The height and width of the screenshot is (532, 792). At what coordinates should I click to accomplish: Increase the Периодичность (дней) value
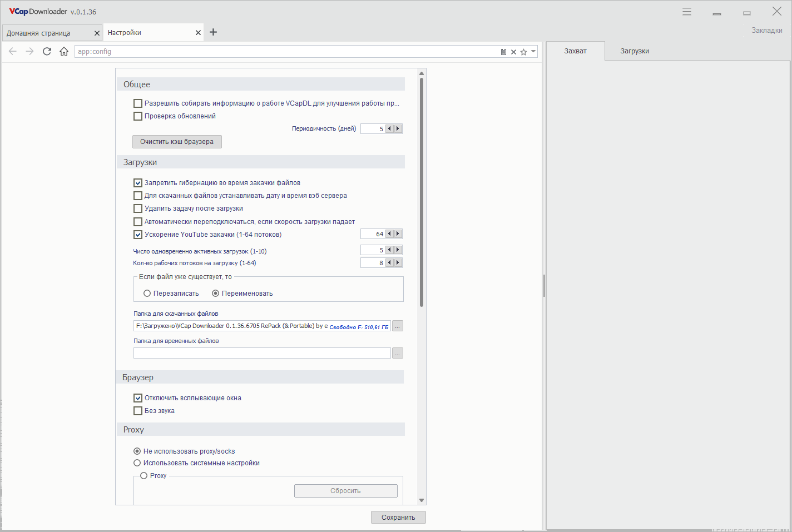coord(398,128)
